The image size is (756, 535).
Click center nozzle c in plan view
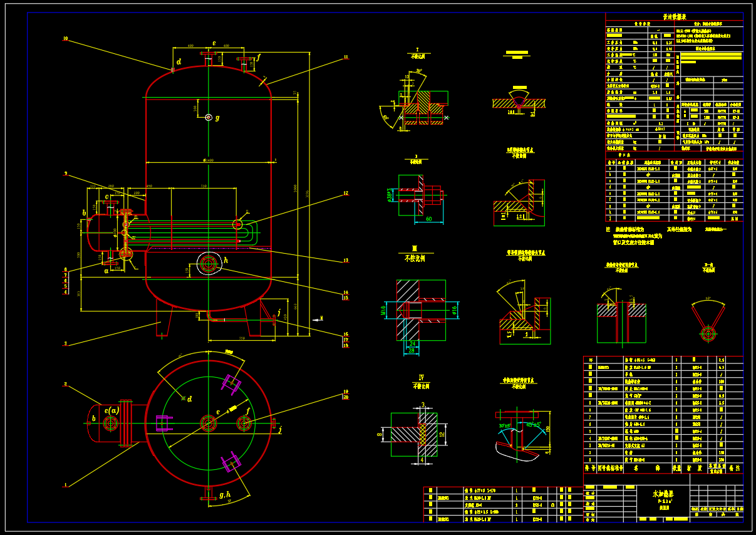point(208,423)
